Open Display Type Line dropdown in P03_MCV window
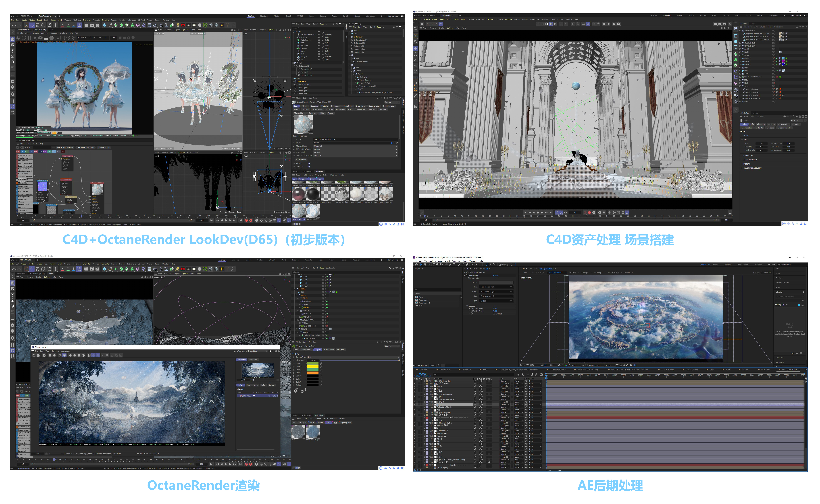 (354, 357)
